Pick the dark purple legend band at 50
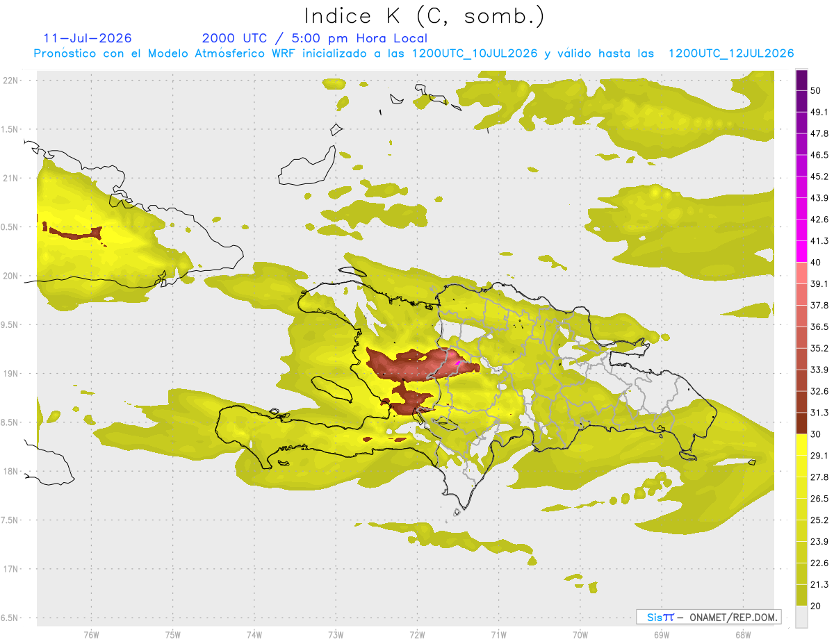Image resolution: width=834 pixels, height=644 pixels. pos(801,80)
